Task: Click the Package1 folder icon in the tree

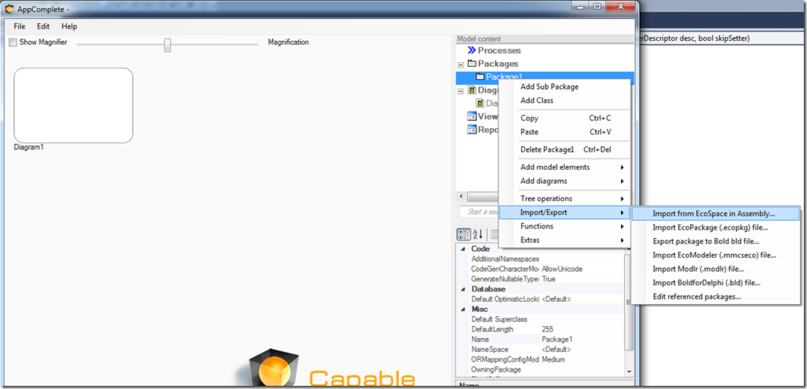Action: click(480, 77)
